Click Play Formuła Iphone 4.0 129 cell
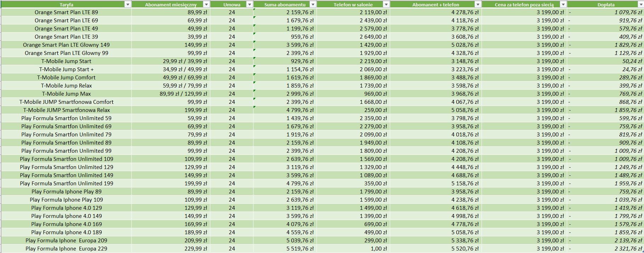 [66, 208]
